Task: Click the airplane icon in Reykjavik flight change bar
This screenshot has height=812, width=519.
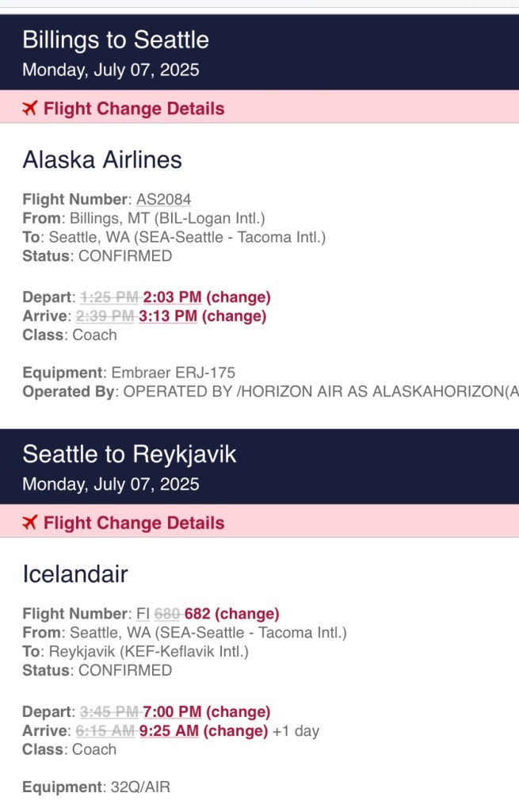Action: (x=30, y=523)
